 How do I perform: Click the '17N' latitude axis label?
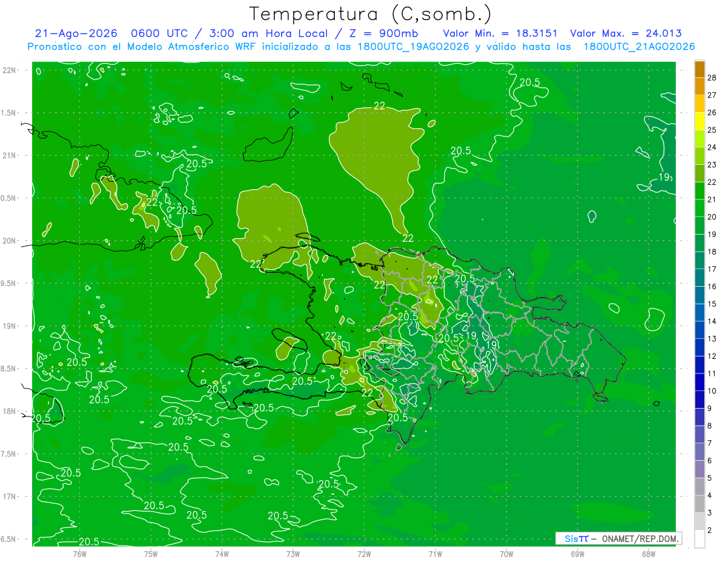10,497
